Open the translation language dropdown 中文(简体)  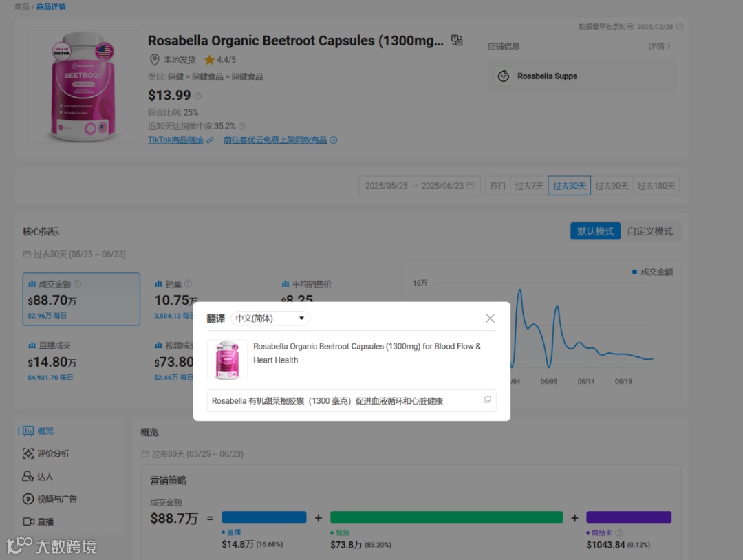[270, 319]
